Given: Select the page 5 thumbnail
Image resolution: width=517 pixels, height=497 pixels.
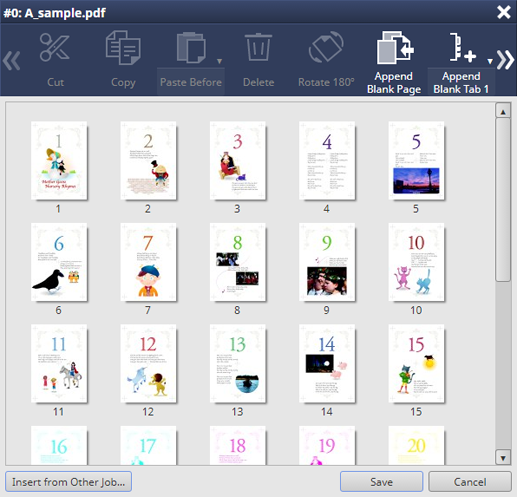Looking at the screenshot, I should [416, 161].
